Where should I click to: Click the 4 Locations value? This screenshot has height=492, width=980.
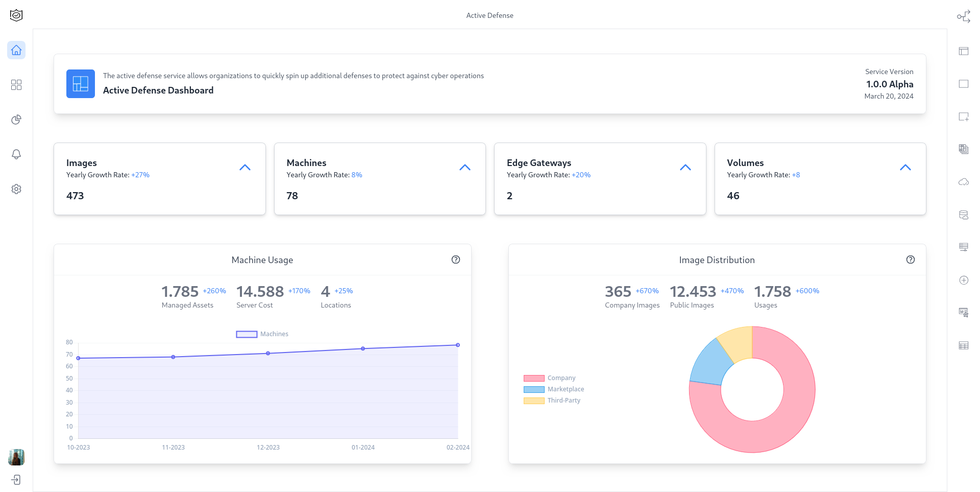point(325,292)
